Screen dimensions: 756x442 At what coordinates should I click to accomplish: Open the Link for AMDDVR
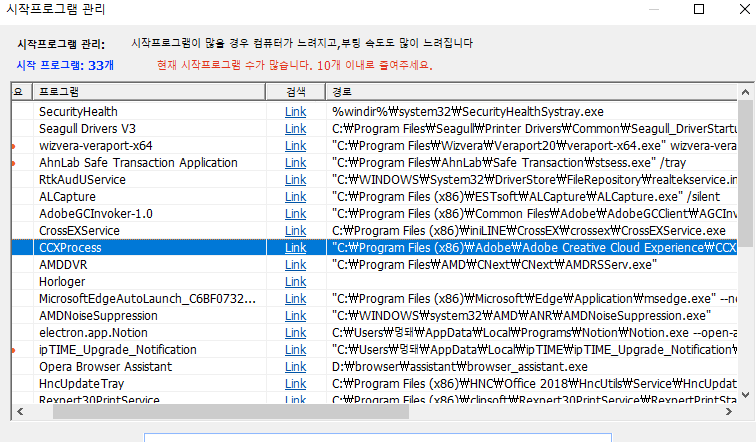[x=295, y=265]
